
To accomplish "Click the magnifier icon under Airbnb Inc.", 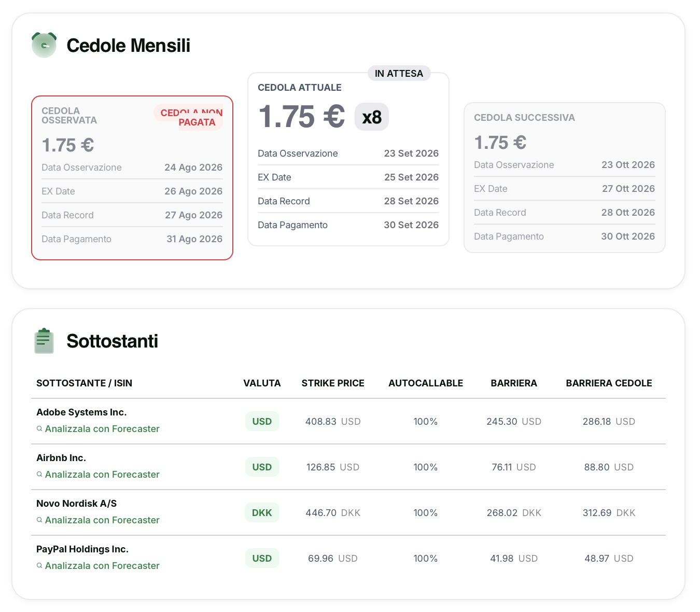I will (39, 475).
